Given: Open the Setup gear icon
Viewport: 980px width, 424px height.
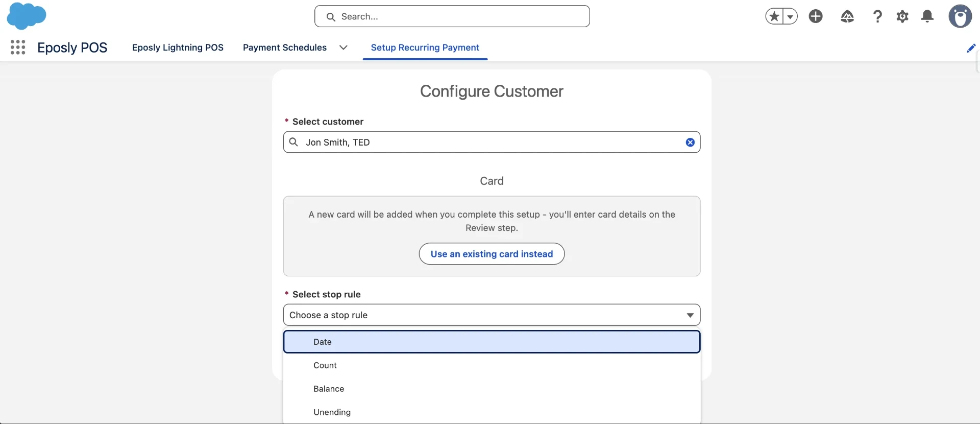Looking at the screenshot, I should 902,16.
